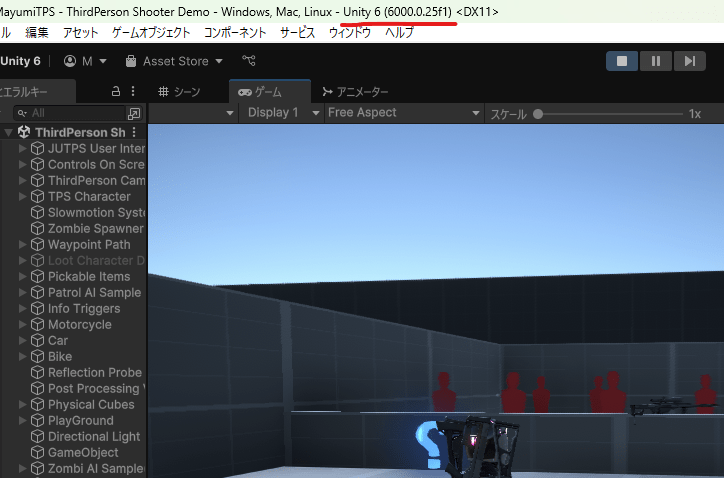Pause the running game
Image resolution: width=724 pixels, height=478 pixels.
[x=656, y=61]
